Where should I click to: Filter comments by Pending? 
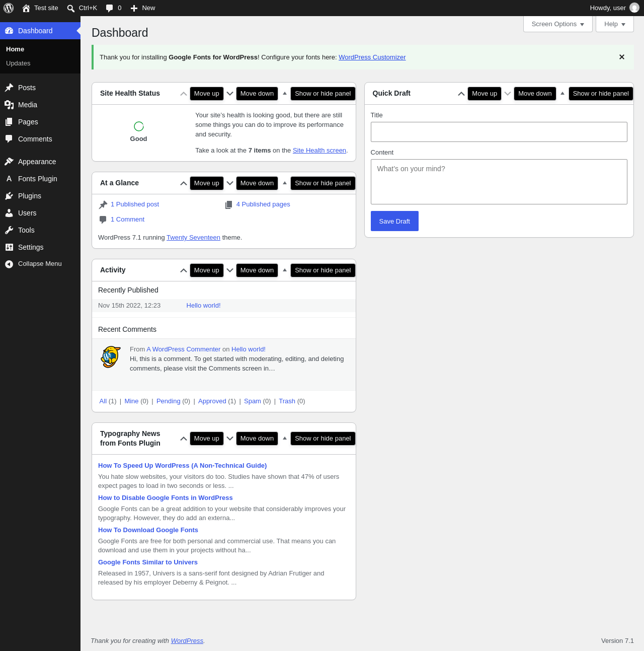click(168, 401)
